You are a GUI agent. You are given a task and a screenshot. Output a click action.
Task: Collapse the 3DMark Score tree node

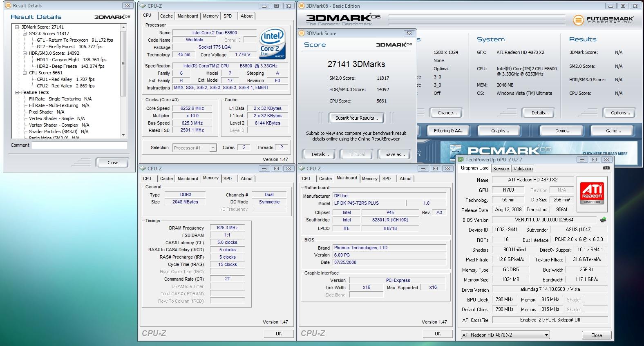coord(17,27)
